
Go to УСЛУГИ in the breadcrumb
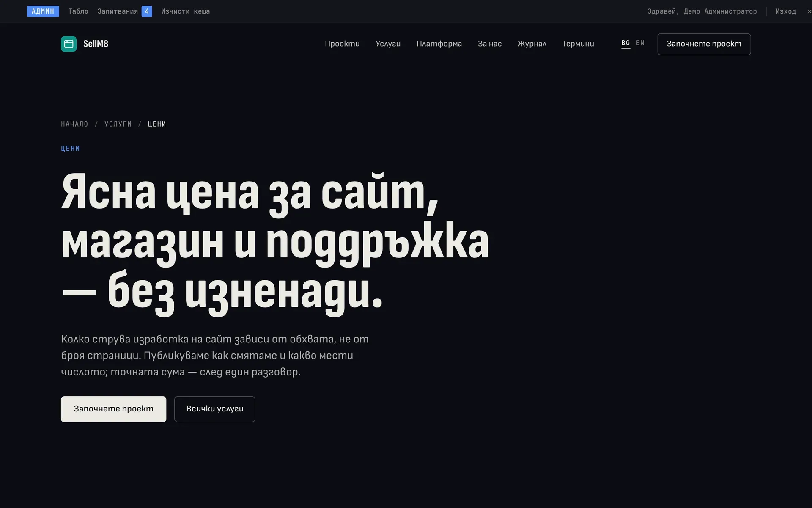click(x=118, y=124)
